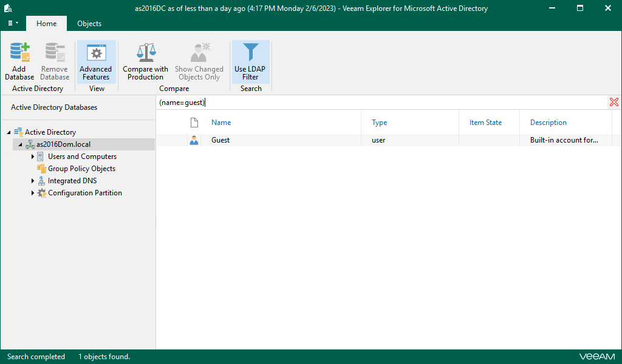Click Compare with Production scales icon
The height and width of the screenshot is (364, 622).
point(146,52)
